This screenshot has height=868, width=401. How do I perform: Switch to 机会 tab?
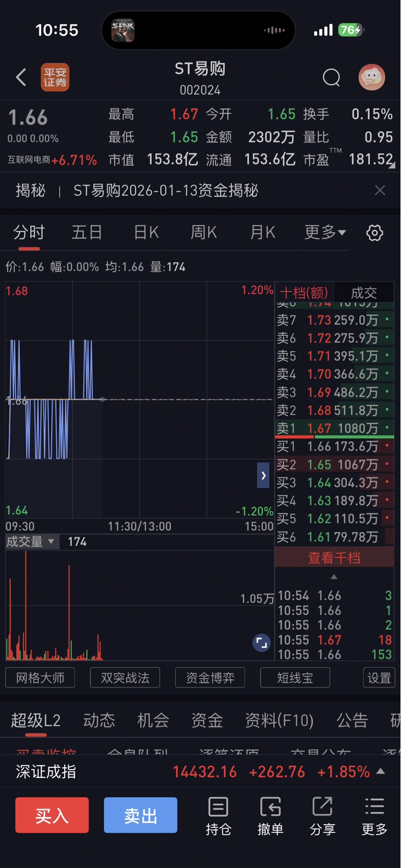(153, 720)
